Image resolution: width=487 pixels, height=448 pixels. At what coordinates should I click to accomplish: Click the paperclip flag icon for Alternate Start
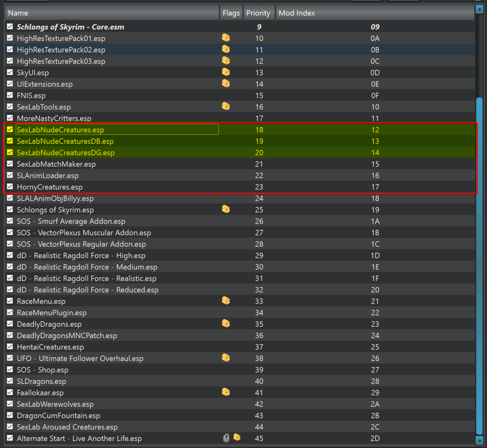point(226,438)
